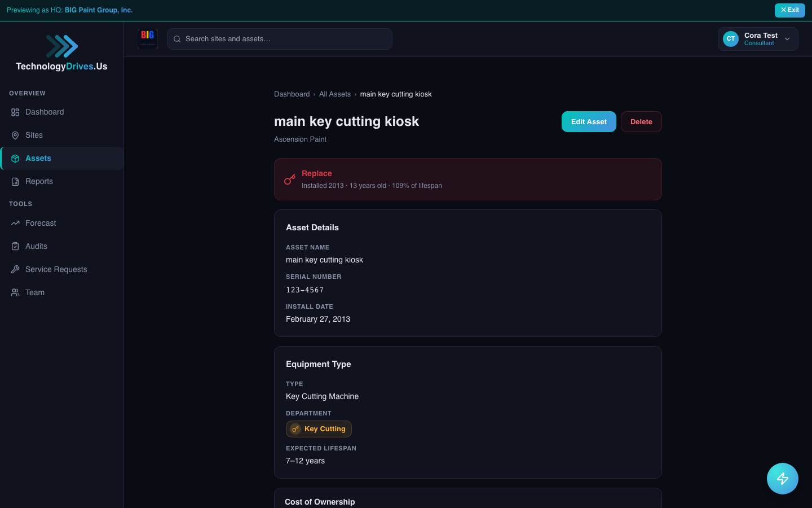812x508 pixels.
Task: Click the Team people icon
Action: tap(15, 293)
